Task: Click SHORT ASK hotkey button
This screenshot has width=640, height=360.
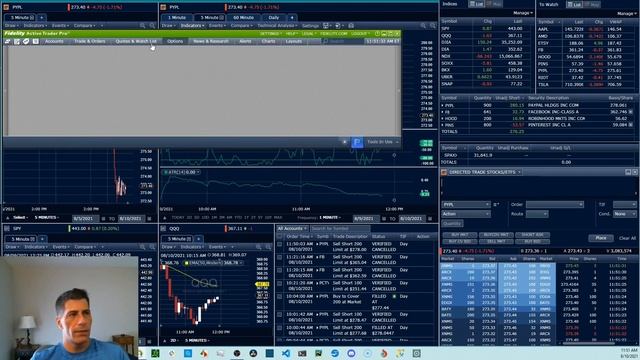Action: coord(532,235)
